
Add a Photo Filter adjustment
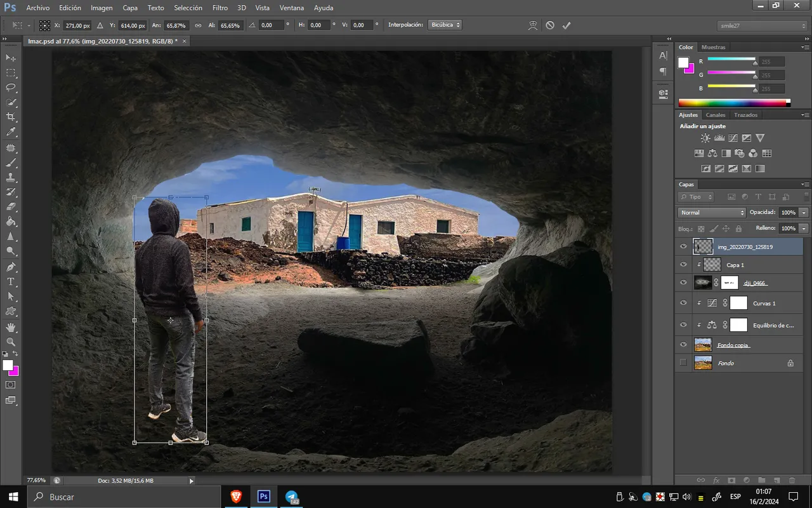click(740, 153)
